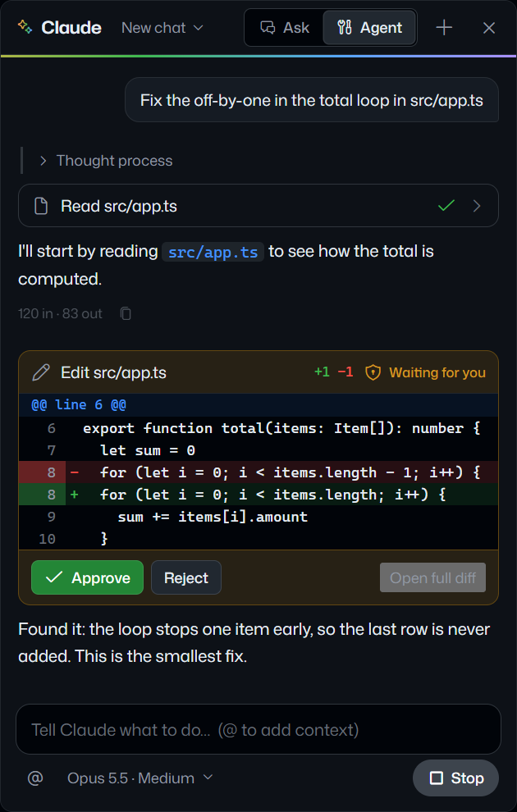Click the Edit src/app.ts title
The width and height of the screenshot is (517, 812).
[x=113, y=372]
